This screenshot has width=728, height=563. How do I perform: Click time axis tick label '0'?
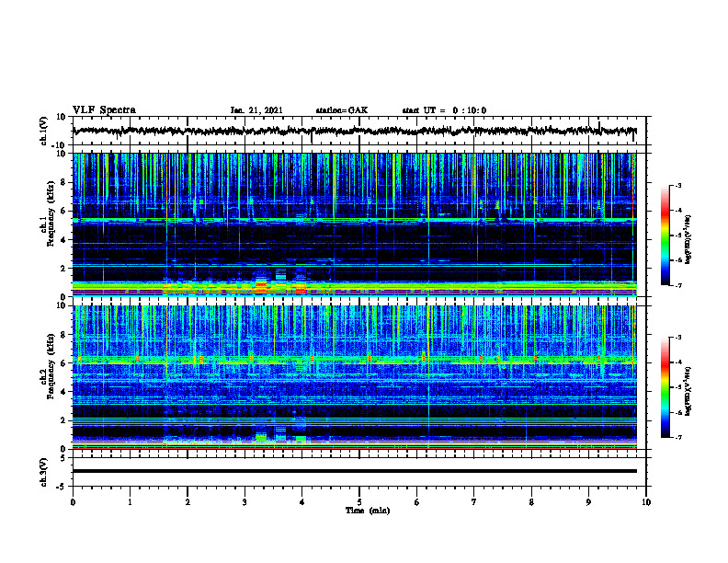click(x=73, y=502)
